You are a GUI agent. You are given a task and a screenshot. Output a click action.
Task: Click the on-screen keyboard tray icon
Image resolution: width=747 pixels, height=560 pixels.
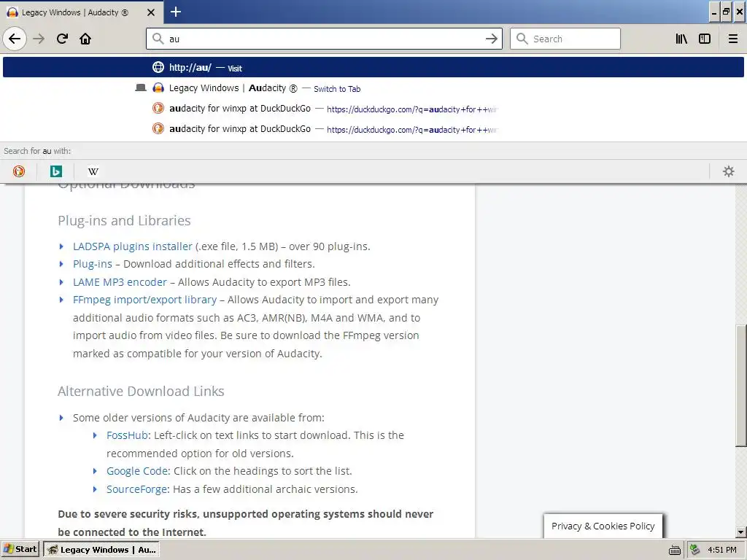[x=675, y=550]
